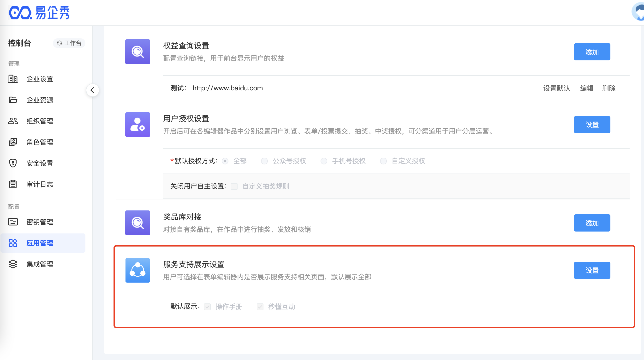Open the user avatar in the top corner
This screenshot has height=360, width=644.
click(638, 11)
